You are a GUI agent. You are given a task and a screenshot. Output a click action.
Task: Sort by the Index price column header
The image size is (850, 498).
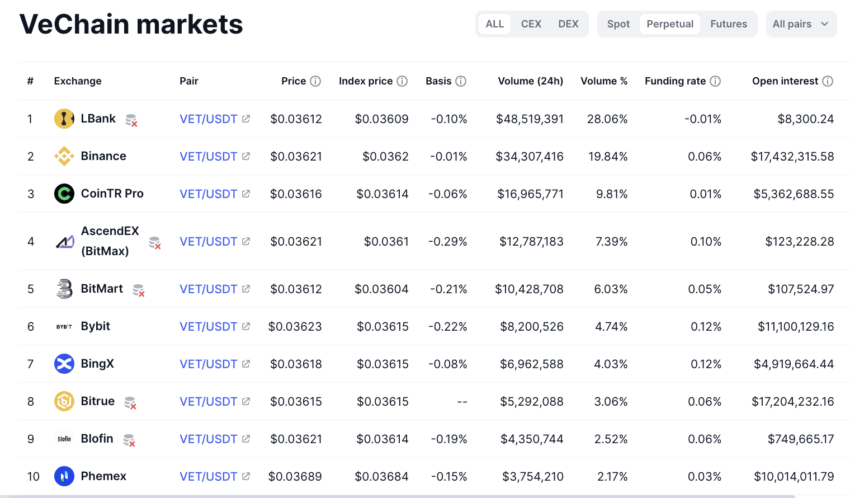tap(365, 81)
